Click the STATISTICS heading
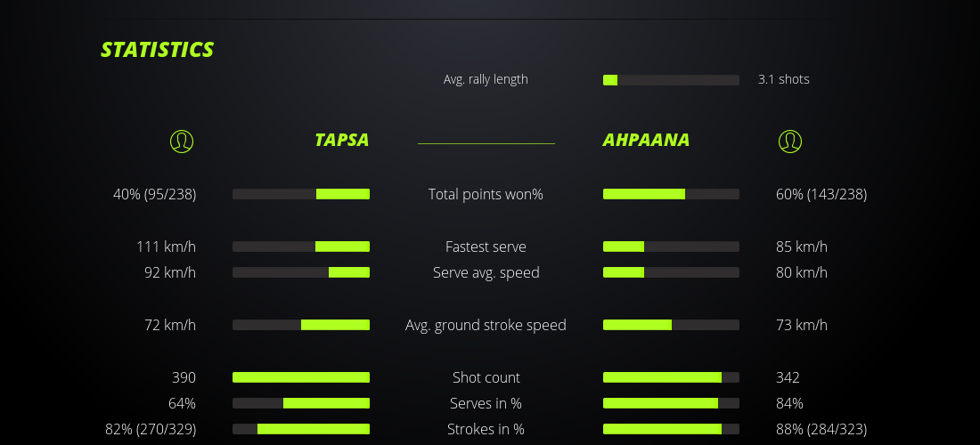 pos(158,50)
